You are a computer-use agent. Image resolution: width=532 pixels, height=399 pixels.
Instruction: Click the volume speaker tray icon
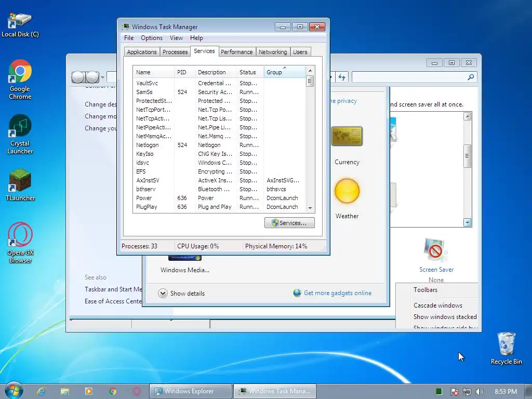479,392
